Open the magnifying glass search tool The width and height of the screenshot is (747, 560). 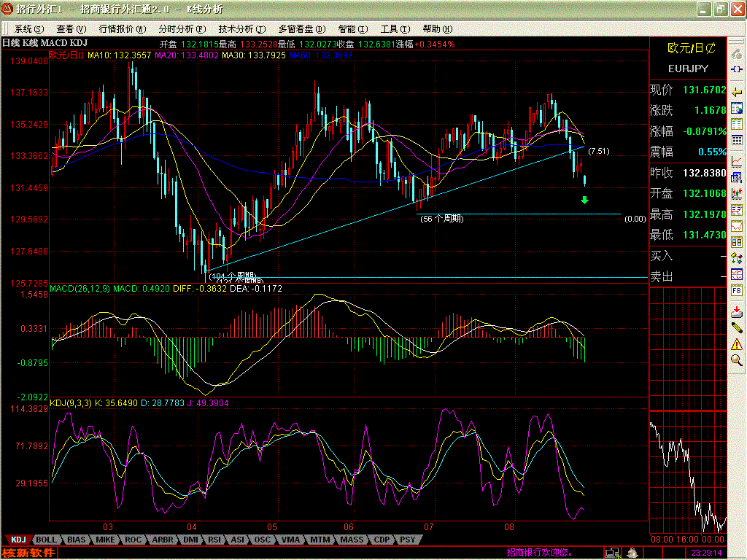point(737,360)
